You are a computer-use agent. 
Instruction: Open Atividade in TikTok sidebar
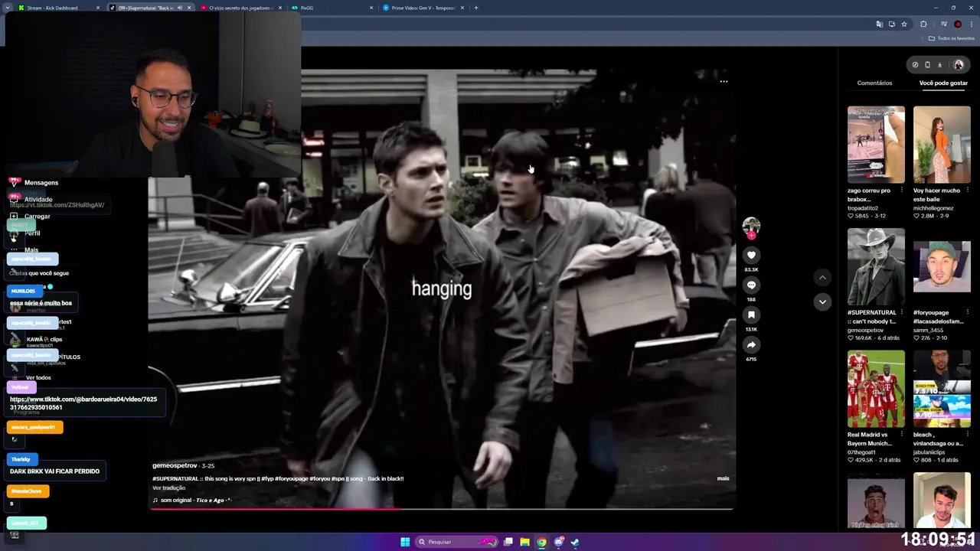pyautogui.click(x=38, y=200)
